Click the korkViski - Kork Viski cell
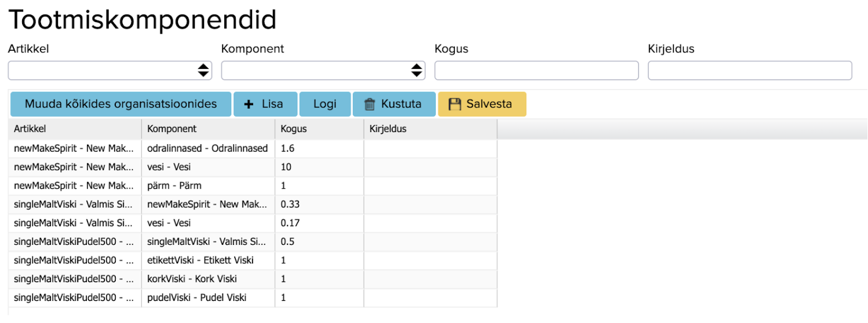 (207, 279)
